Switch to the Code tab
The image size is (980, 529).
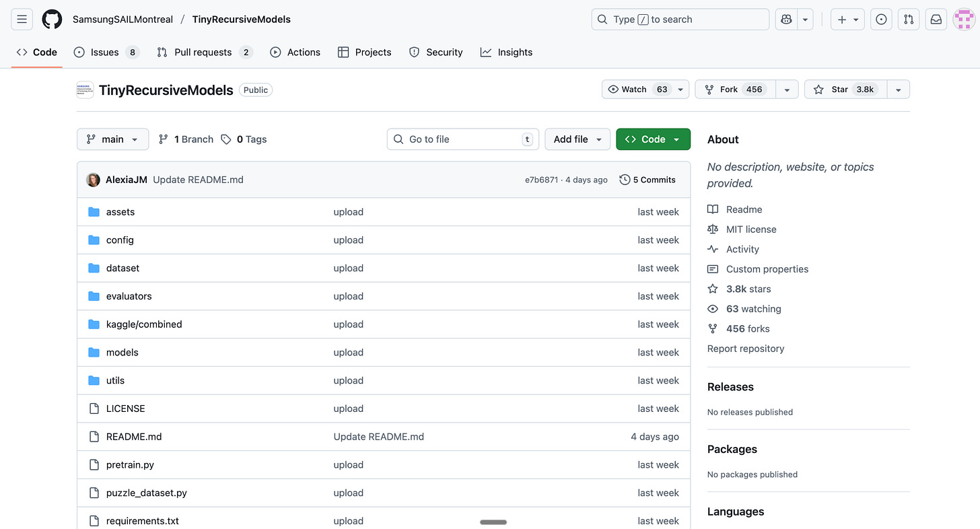37,52
